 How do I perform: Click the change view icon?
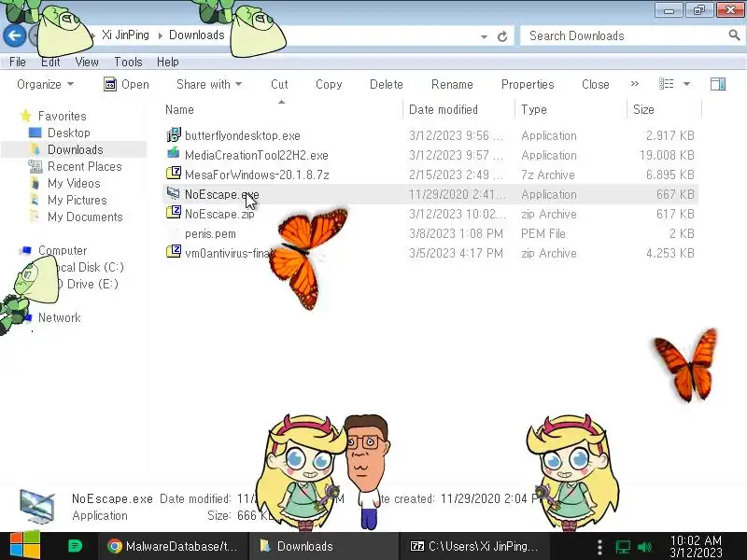(666, 84)
